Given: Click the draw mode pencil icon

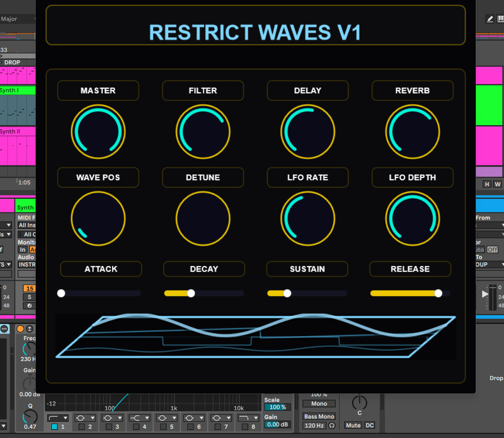Looking at the screenshot, I should [x=490, y=19].
